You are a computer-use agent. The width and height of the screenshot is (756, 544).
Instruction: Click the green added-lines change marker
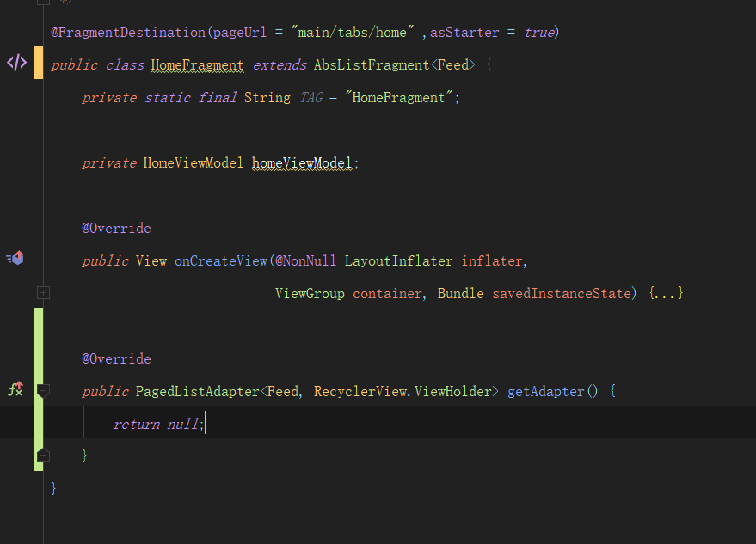(38, 389)
